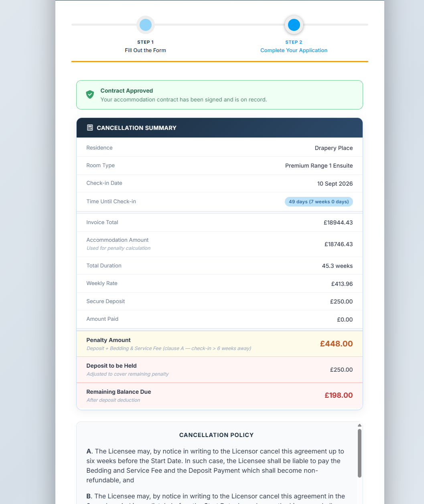Click the Cancellation Policy heading
Viewport: 424px width, 504px height.
click(x=217, y=435)
